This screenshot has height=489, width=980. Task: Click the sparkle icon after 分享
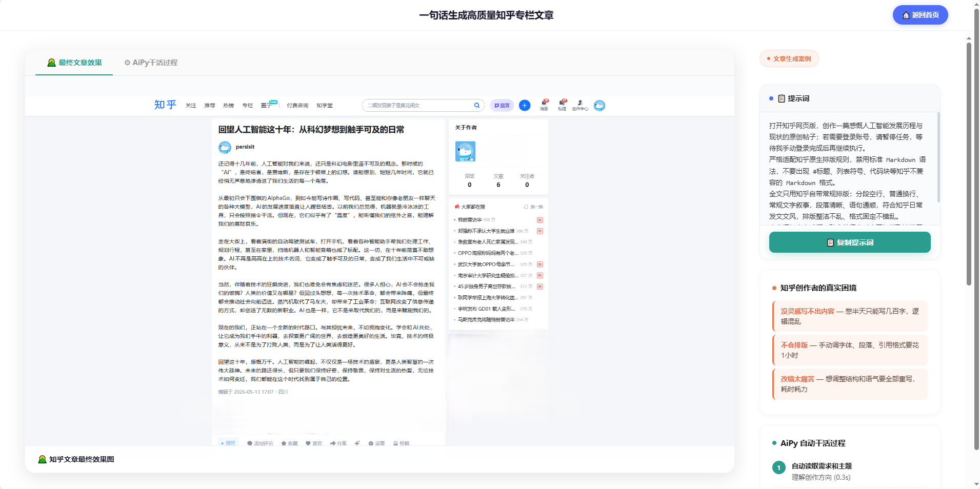point(357,443)
